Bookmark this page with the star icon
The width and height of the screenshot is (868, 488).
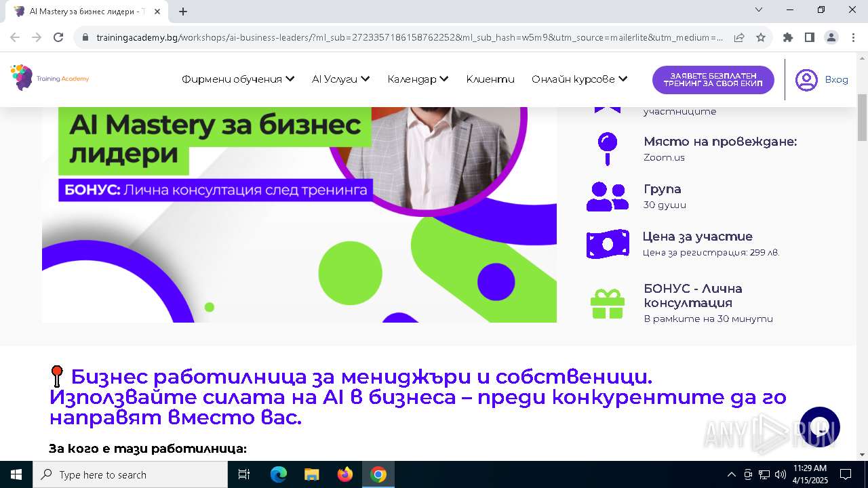pos(761,37)
